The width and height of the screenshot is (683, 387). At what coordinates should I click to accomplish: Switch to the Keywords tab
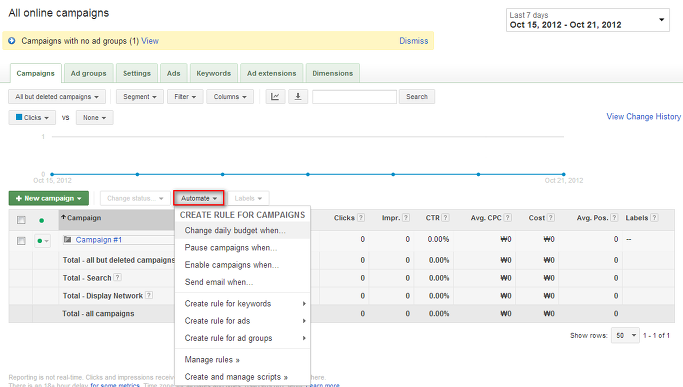213,73
